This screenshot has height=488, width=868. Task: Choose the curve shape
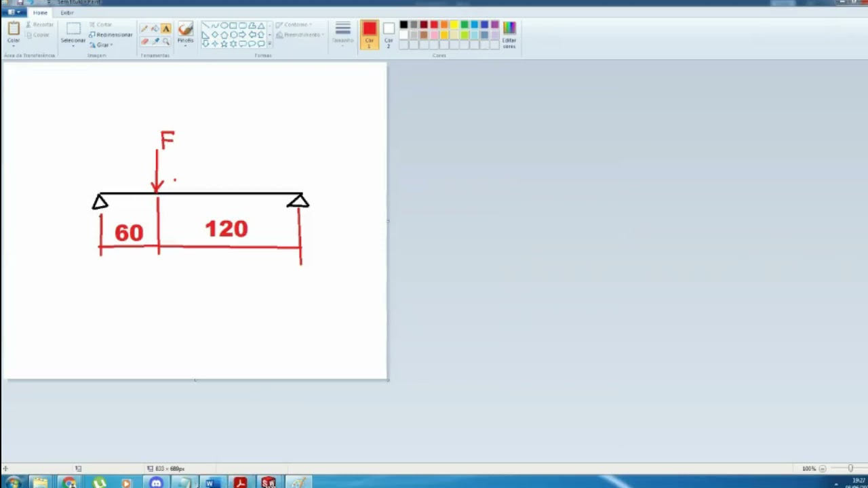(215, 26)
